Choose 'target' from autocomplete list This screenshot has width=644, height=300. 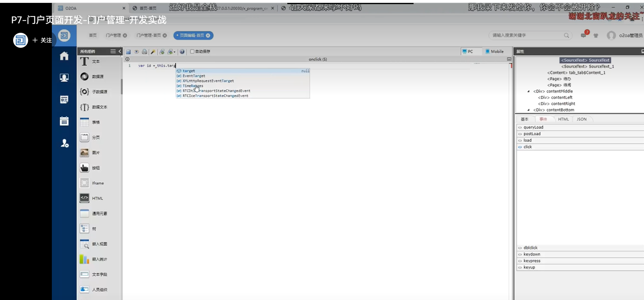click(x=243, y=71)
